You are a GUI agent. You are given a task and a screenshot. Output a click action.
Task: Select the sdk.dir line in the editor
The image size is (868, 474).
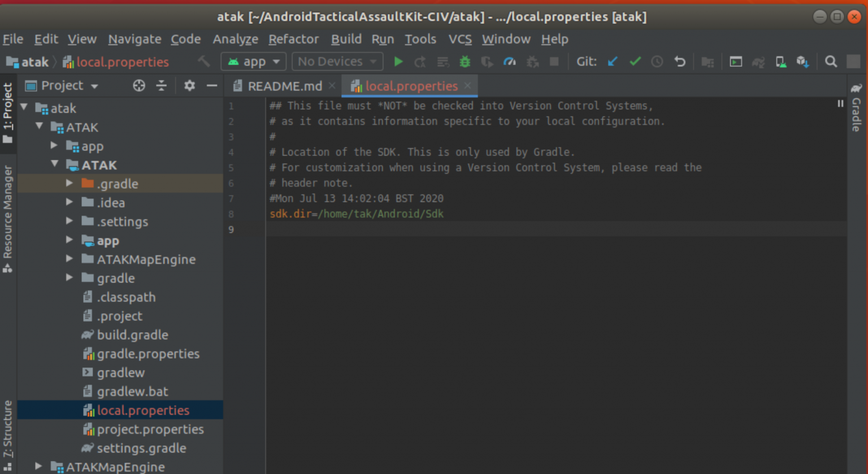(356, 214)
